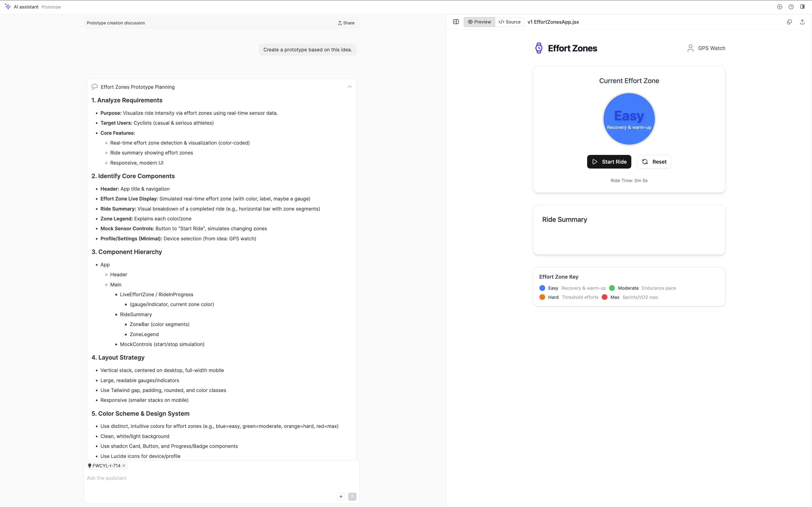Export the prototype via the share-up icon

tap(802, 22)
